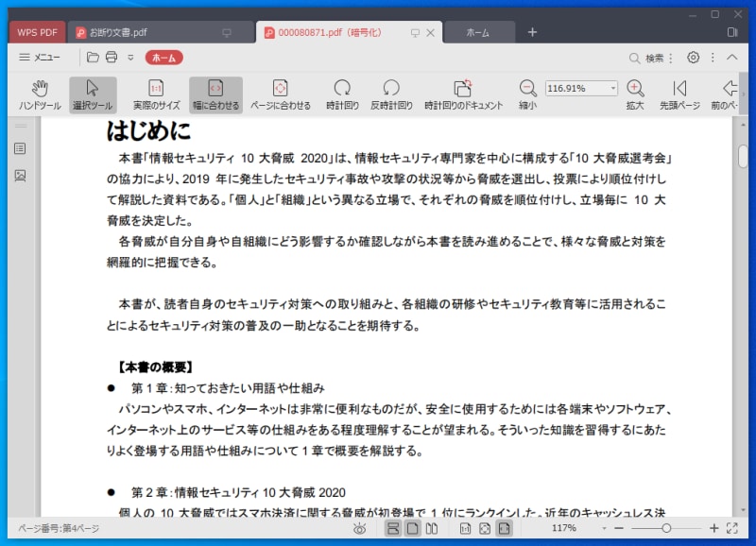756x546 pixels.
Task: Toggle eye protection mode
Action: [359, 529]
